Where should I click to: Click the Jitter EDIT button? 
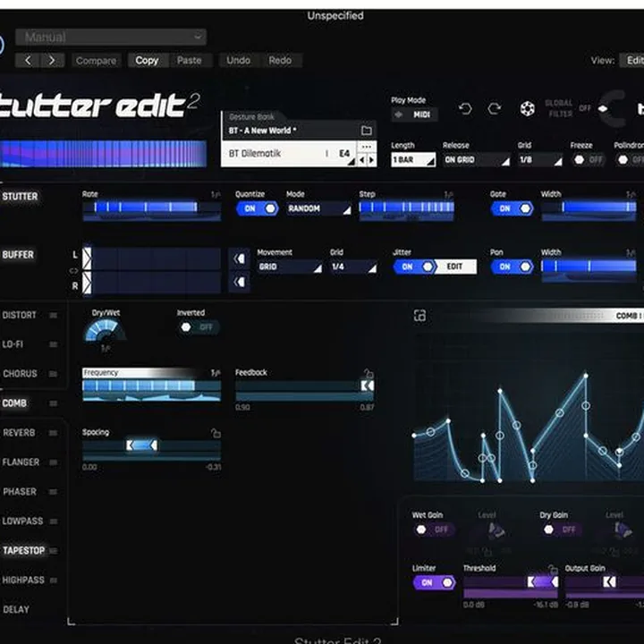455,267
